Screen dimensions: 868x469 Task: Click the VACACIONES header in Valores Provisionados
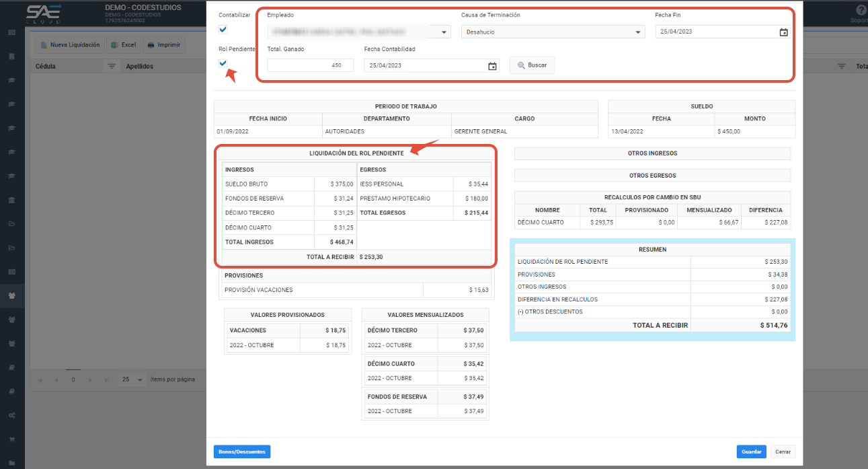(248, 330)
